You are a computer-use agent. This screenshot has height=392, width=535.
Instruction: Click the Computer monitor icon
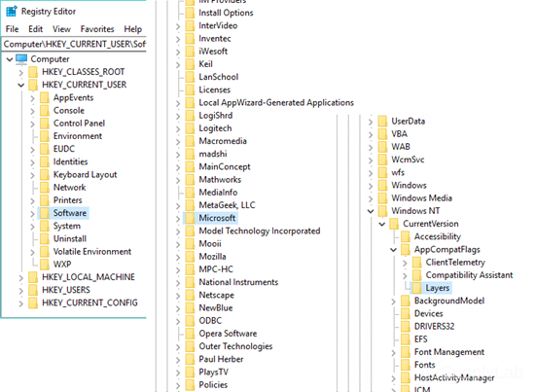(x=21, y=59)
